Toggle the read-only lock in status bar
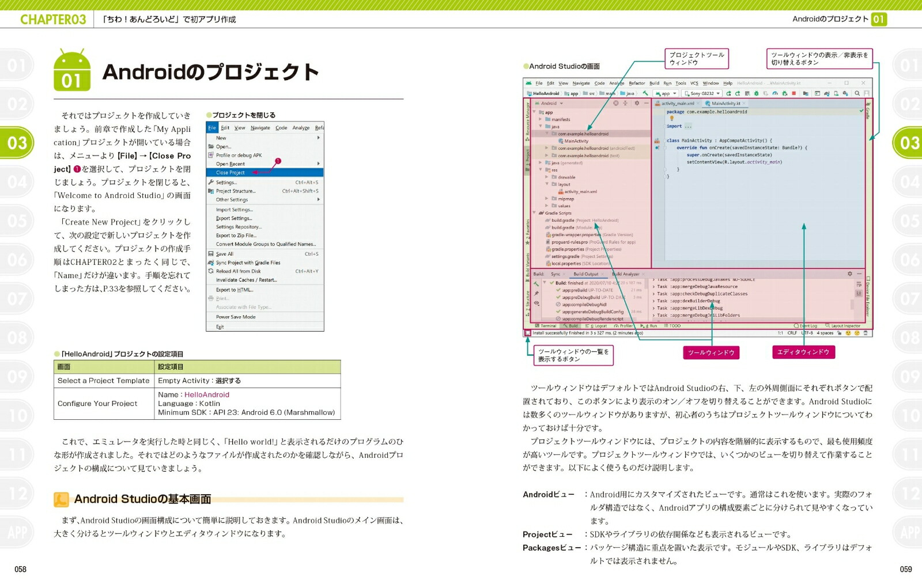 (x=839, y=333)
